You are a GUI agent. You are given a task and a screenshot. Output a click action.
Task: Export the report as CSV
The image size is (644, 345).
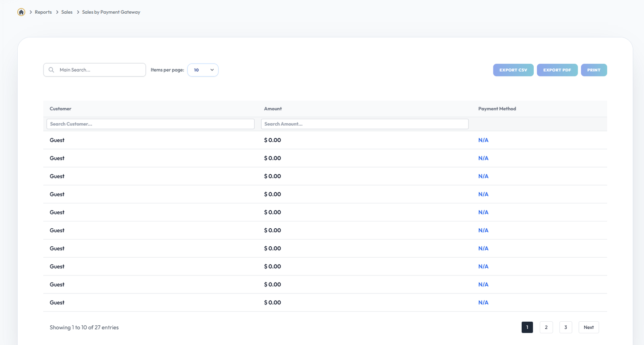pyautogui.click(x=513, y=70)
